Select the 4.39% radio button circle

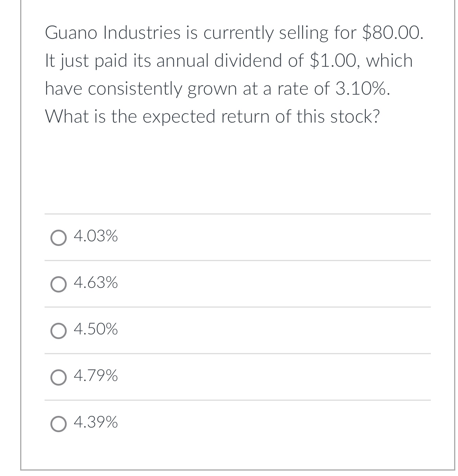pyautogui.click(x=58, y=424)
